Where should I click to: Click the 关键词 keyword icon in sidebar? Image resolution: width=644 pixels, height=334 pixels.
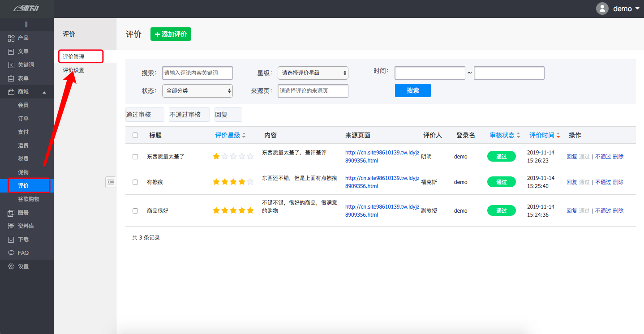[12, 65]
